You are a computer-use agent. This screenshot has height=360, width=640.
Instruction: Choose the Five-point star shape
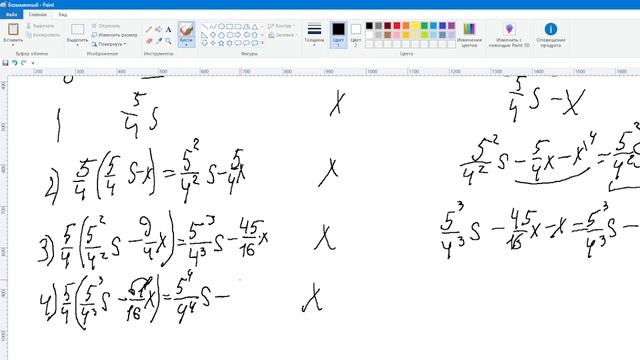coord(221,43)
